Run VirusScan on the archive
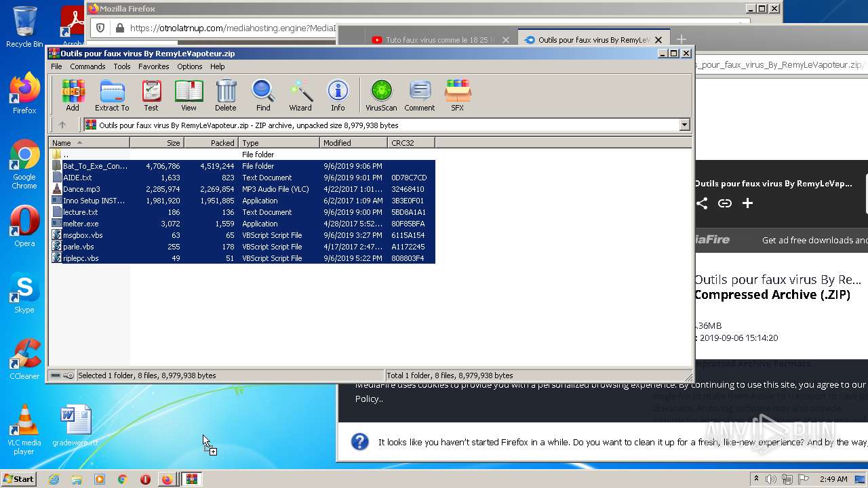Viewport: 868px width, 488px height. pos(381,96)
